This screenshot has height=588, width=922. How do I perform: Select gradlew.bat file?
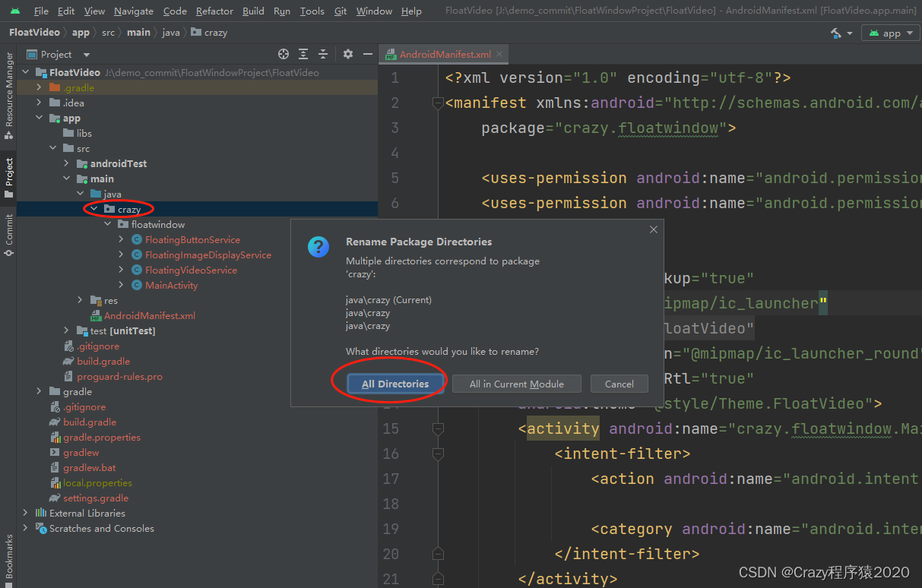click(89, 467)
